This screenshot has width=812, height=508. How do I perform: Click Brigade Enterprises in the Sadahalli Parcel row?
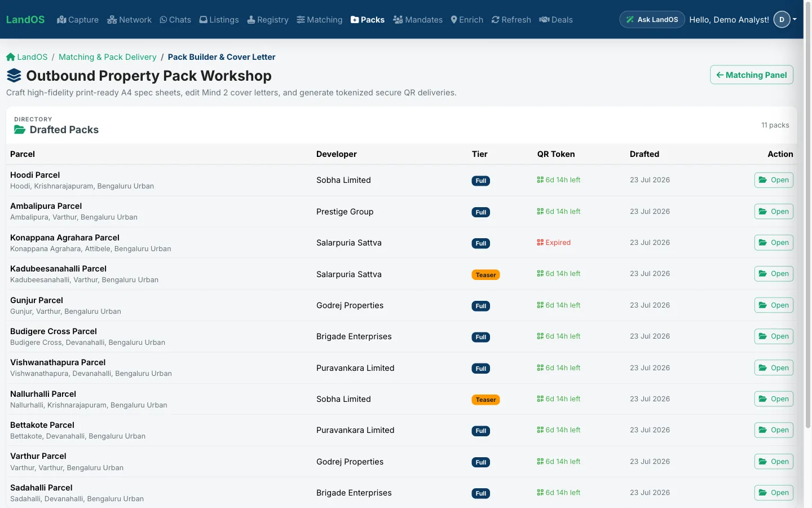tap(354, 493)
